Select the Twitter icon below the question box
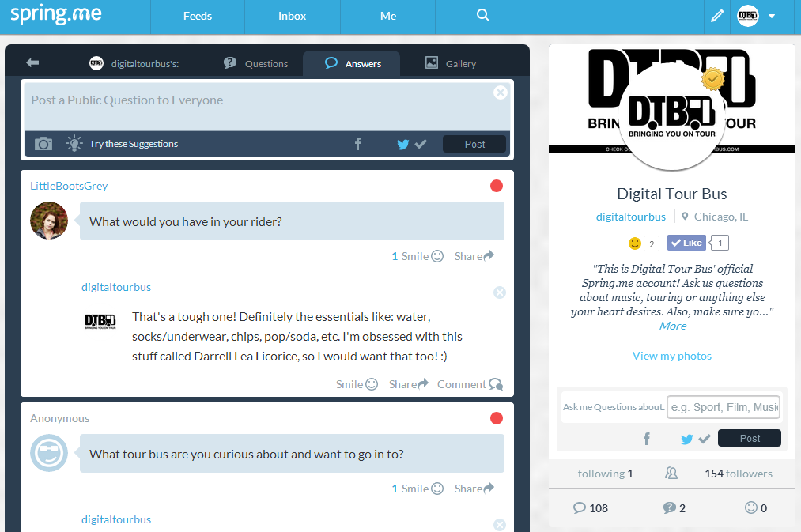This screenshot has height=532, width=801. [x=402, y=144]
